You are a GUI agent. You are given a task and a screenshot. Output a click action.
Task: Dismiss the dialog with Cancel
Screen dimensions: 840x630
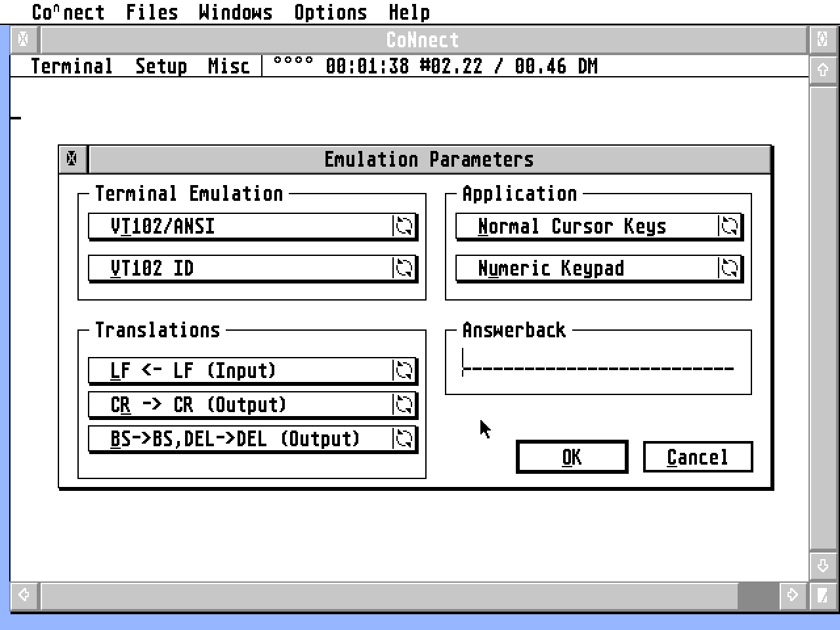698,456
